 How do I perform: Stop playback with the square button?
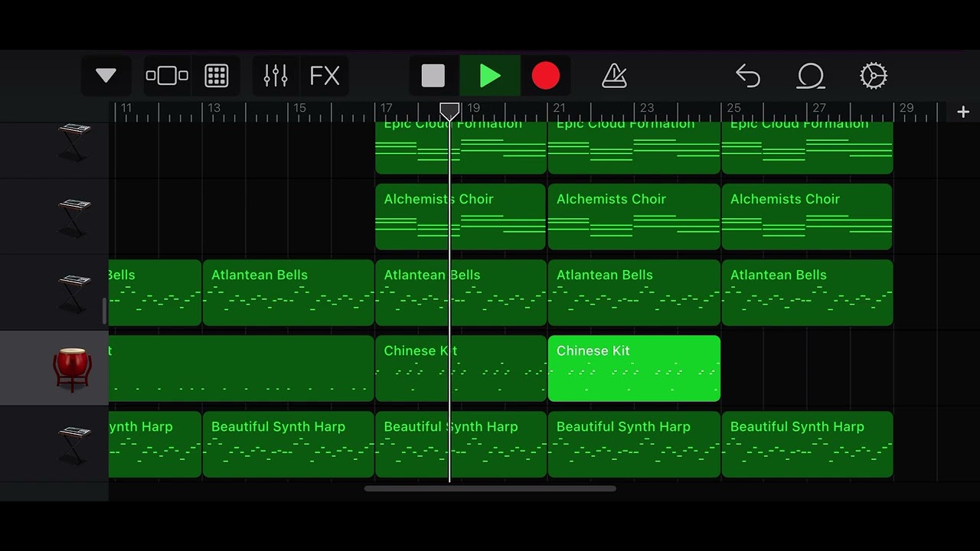pos(433,76)
